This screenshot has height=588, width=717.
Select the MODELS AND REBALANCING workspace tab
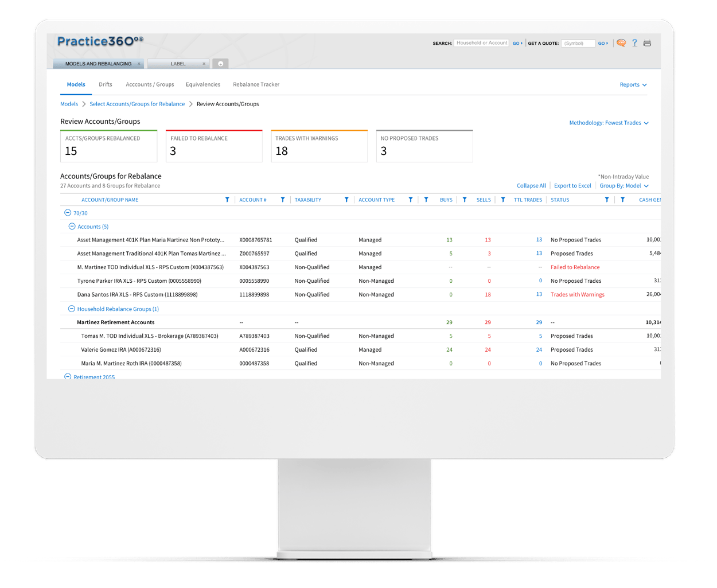tap(98, 64)
